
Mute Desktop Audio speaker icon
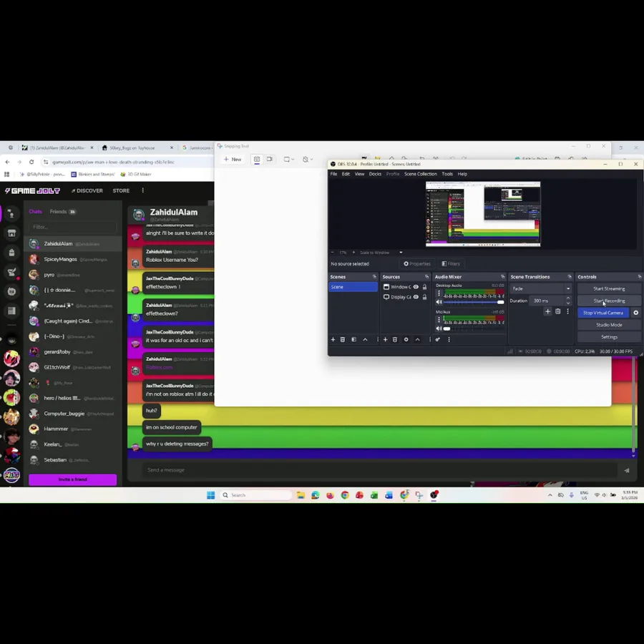(x=439, y=302)
